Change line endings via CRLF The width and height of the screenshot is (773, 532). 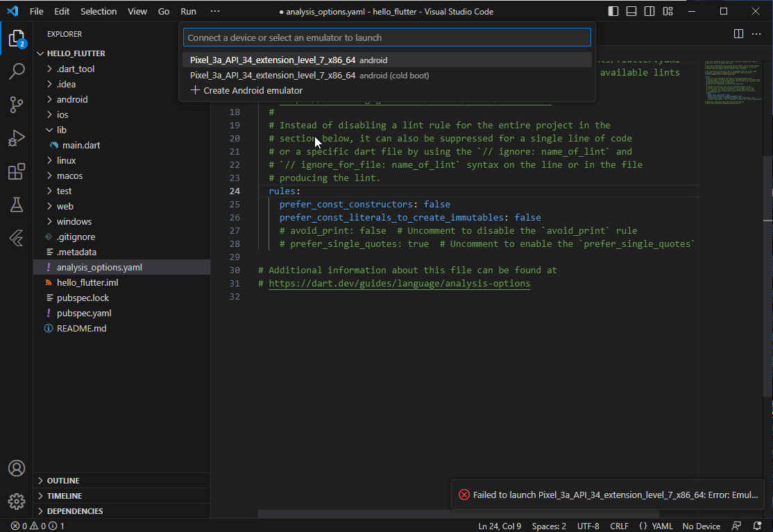tap(619, 526)
